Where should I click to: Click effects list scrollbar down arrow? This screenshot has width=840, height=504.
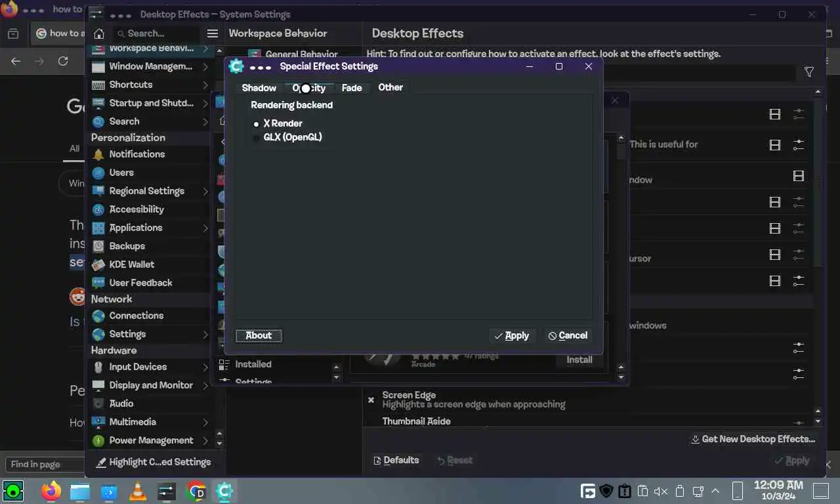tap(818, 421)
